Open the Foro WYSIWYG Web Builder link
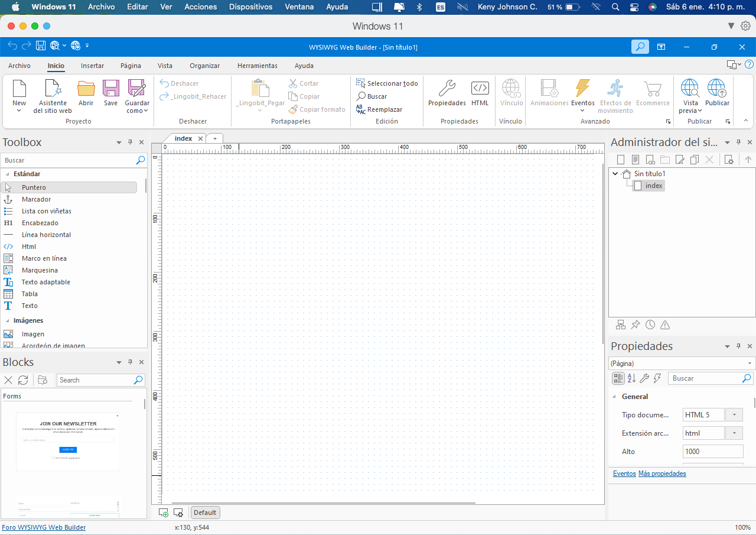This screenshot has height=535, width=756. (x=44, y=527)
